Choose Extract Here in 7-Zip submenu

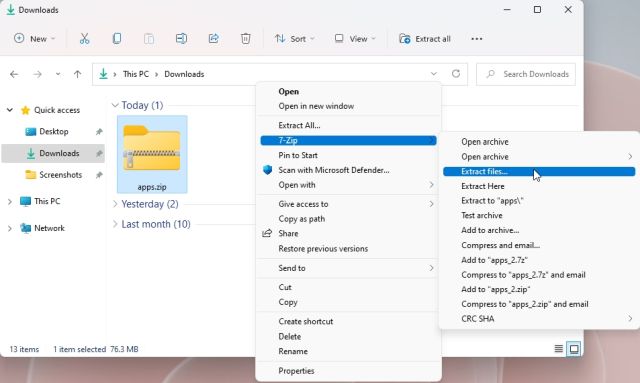pyautogui.click(x=483, y=186)
